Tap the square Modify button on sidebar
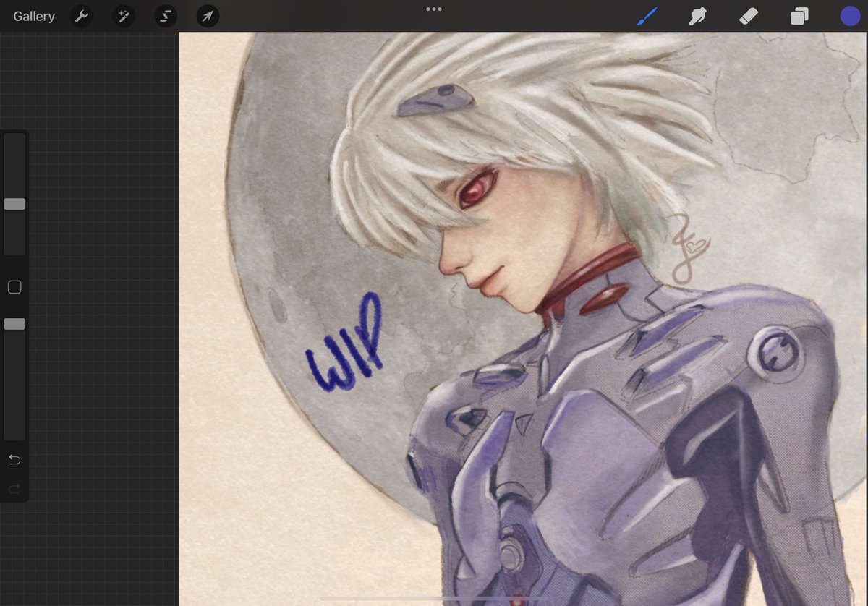The width and height of the screenshot is (868, 606). coord(14,287)
